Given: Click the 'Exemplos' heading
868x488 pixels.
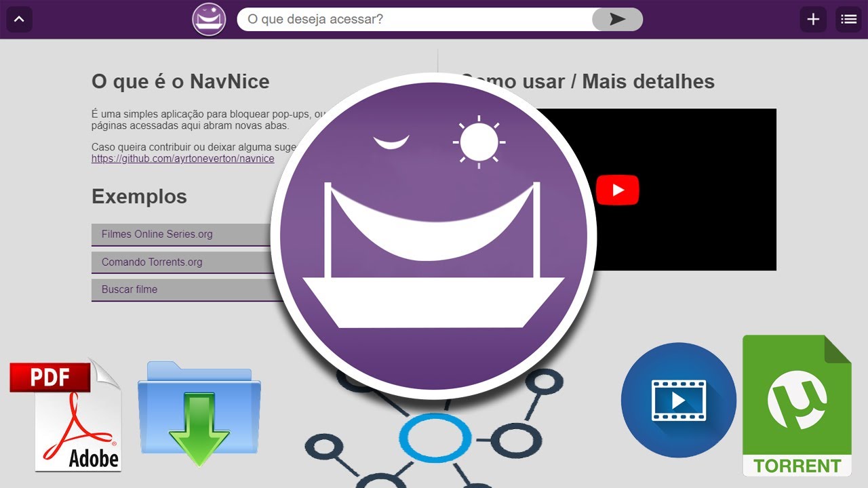Looking at the screenshot, I should click(139, 197).
